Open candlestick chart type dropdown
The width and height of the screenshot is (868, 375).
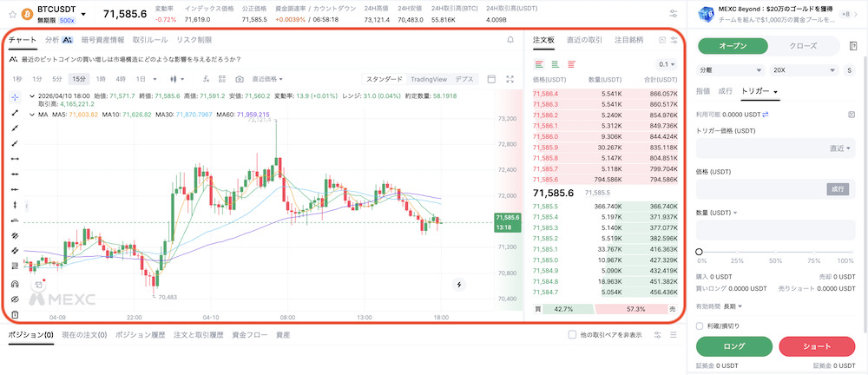coord(178,79)
